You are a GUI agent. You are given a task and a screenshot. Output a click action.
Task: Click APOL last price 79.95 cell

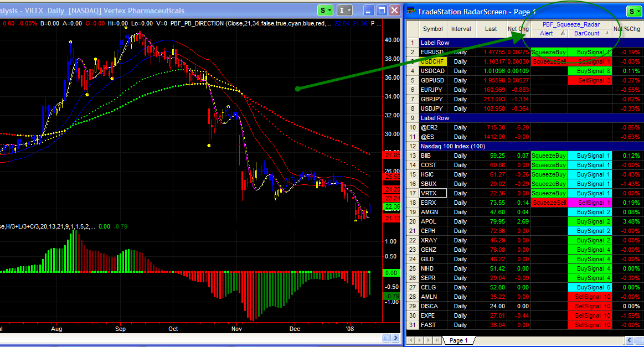491,222
